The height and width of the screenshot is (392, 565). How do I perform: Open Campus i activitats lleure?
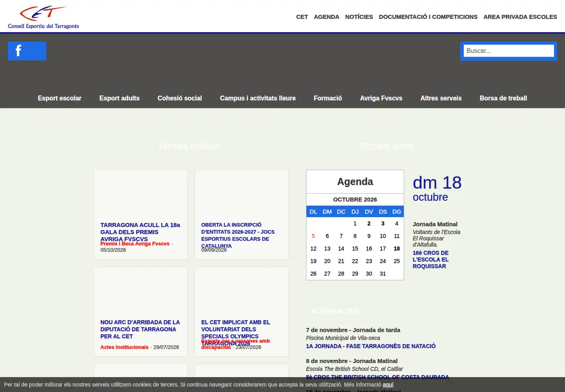[x=258, y=98]
